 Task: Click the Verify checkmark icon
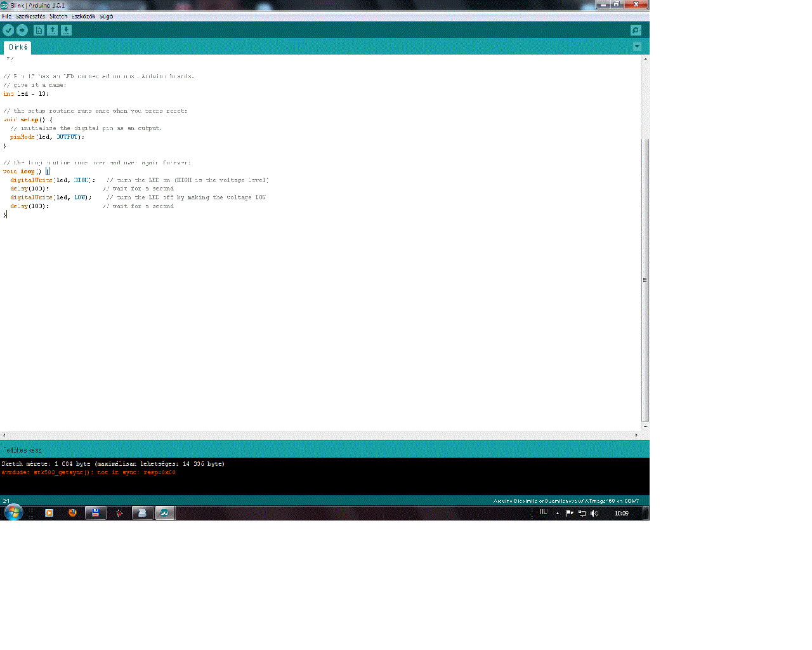click(x=8, y=30)
